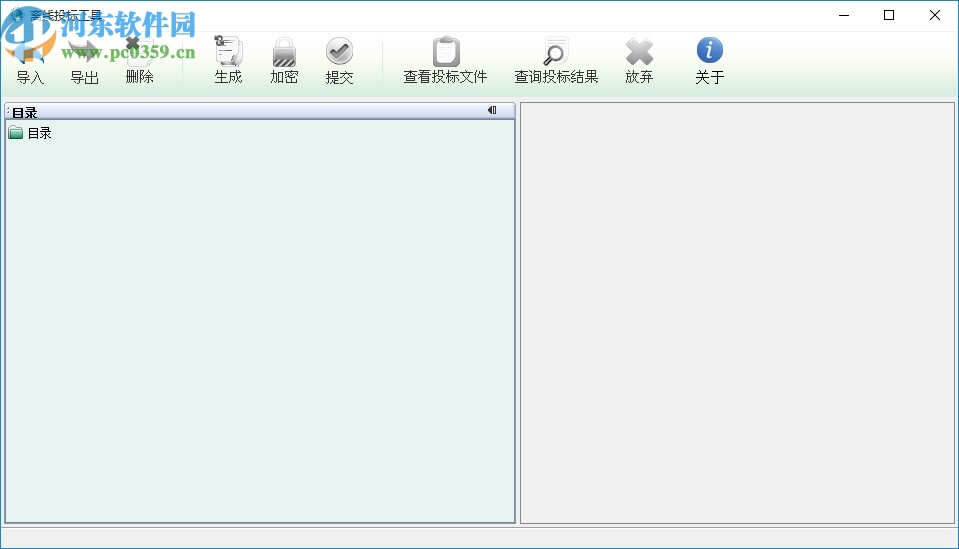Click the 加密 (Encrypt) padlock icon
The image size is (959, 549).
pos(284,52)
